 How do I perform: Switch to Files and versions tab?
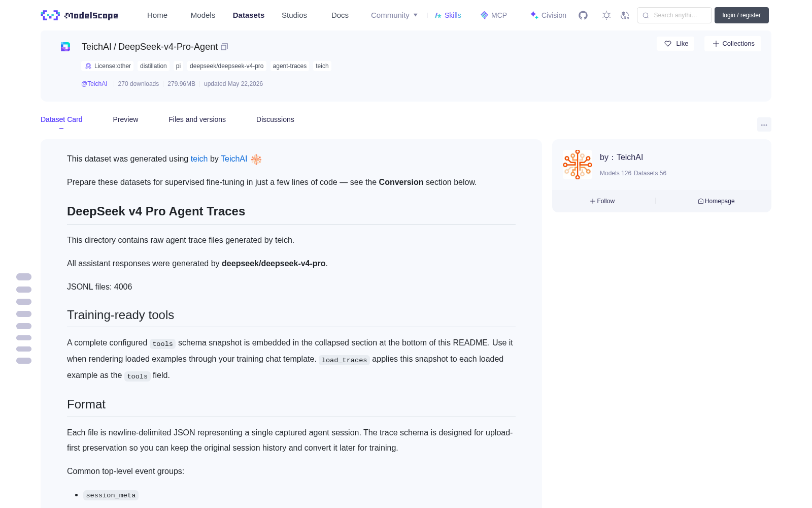click(x=197, y=119)
